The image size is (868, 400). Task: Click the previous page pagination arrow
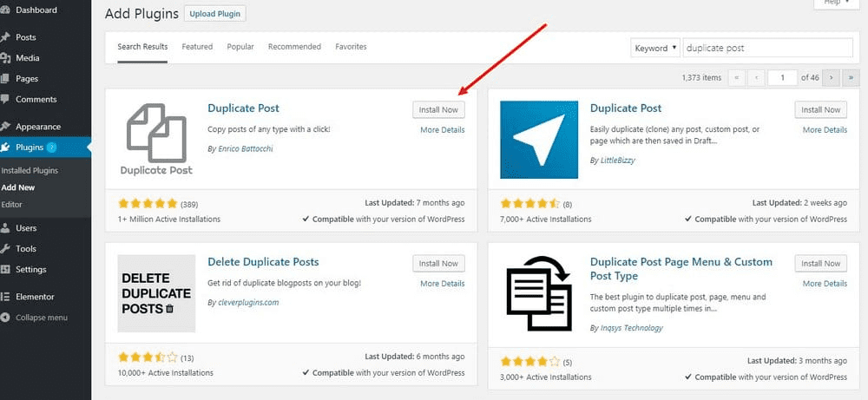click(x=757, y=78)
